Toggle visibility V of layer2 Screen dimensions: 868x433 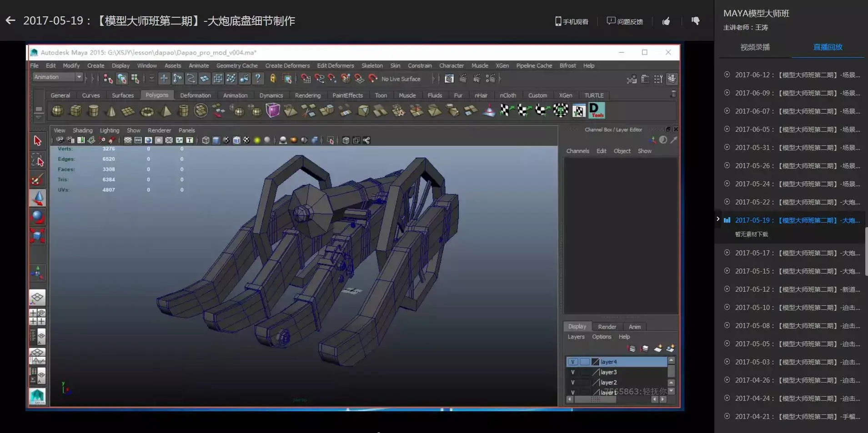573,383
